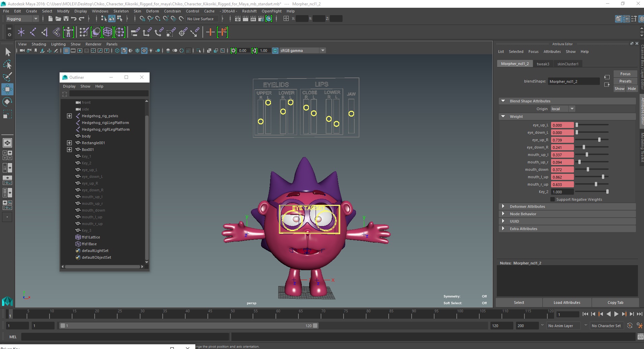Viewport: 644px width, 349px height.
Task: Click the Blend Shape shelf icon
Action: click(96, 32)
